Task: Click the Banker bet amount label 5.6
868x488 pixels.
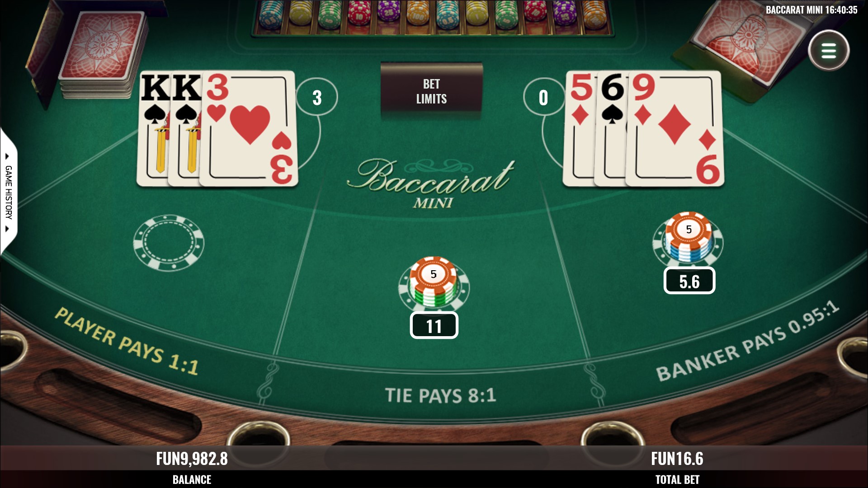Action: click(689, 281)
